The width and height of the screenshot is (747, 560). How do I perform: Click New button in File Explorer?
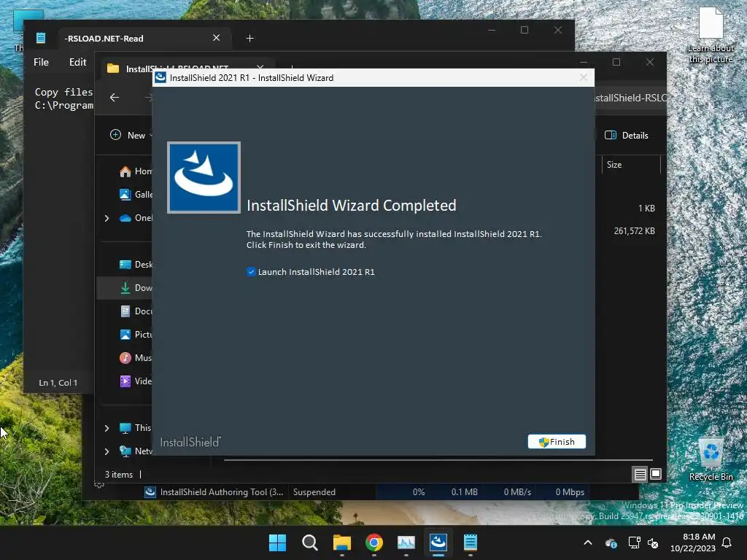(130, 135)
